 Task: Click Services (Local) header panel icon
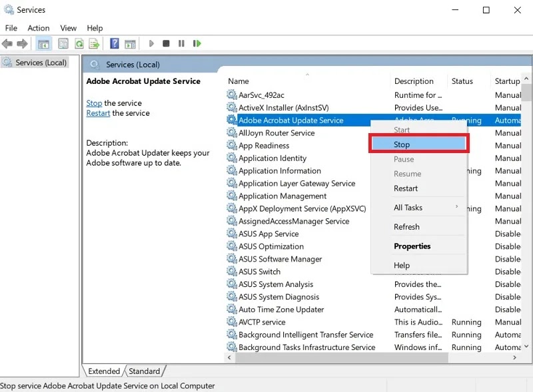(x=95, y=65)
